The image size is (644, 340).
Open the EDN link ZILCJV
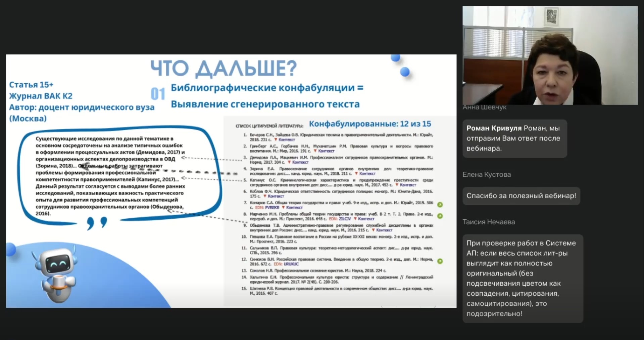tap(345, 219)
